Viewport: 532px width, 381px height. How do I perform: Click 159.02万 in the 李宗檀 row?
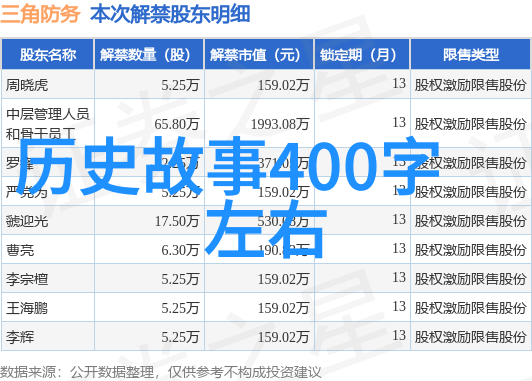click(284, 279)
